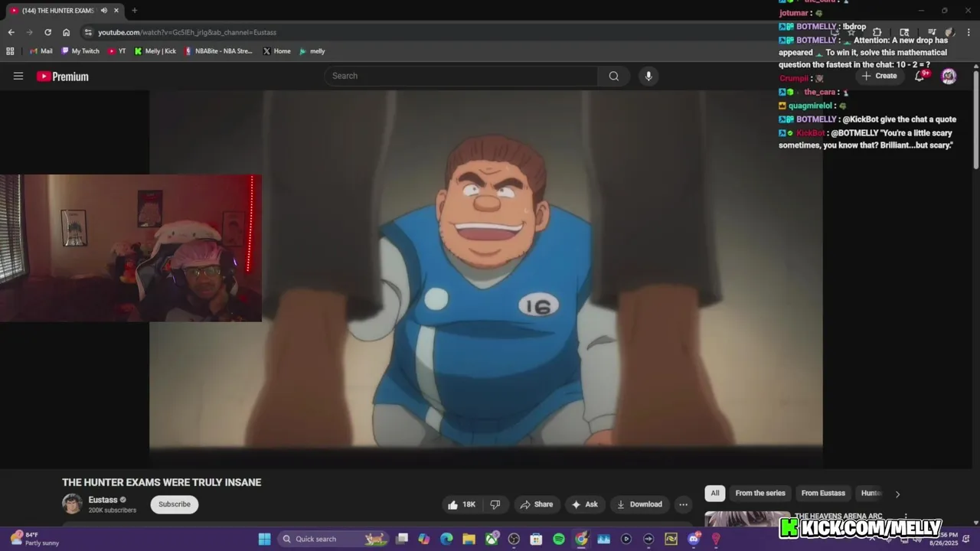Open Eustass channel avatar

coord(72,504)
